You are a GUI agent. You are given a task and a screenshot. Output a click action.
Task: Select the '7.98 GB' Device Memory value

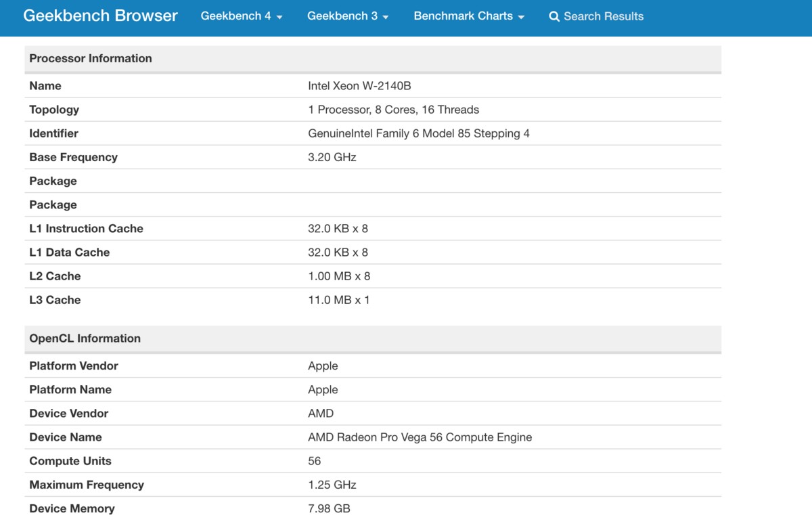coord(329,508)
